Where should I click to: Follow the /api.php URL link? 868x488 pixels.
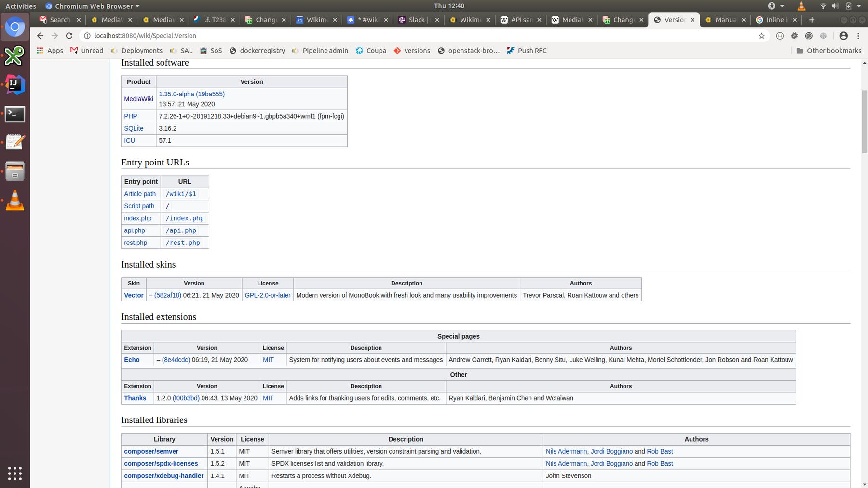[181, 230]
